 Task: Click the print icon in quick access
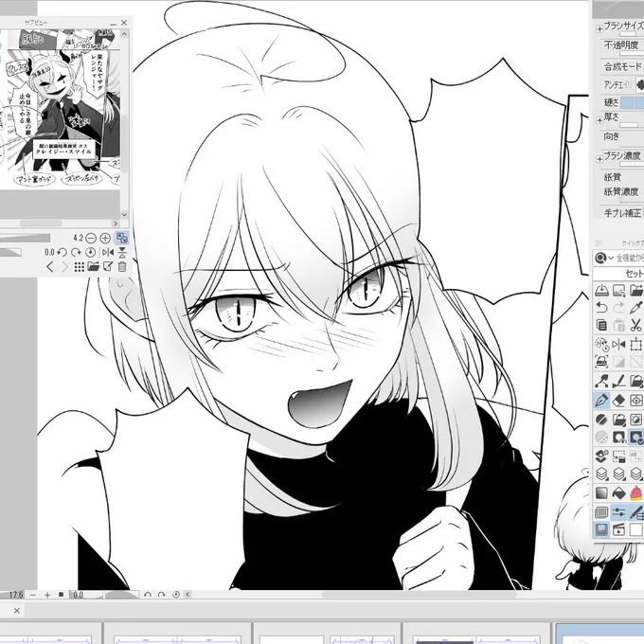pyautogui.click(x=601, y=362)
